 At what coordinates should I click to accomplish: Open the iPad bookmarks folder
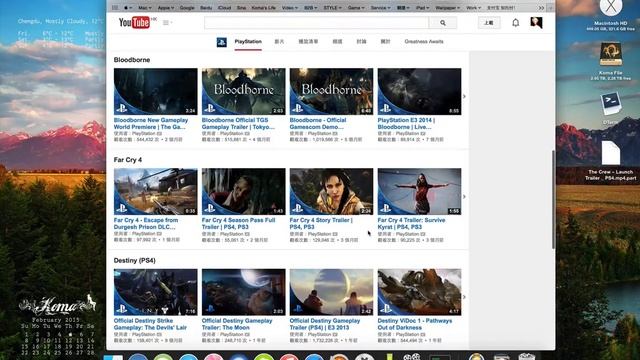(422, 8)
